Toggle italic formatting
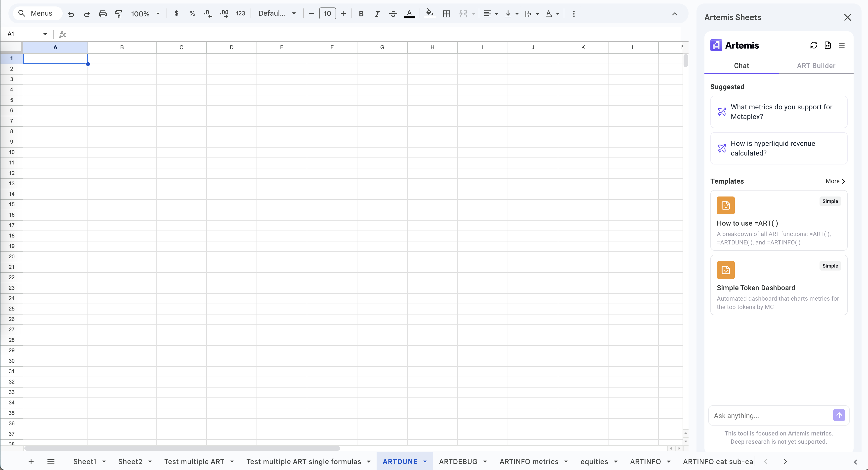Viewport: 868px width, 470px height. coord(377,14)
